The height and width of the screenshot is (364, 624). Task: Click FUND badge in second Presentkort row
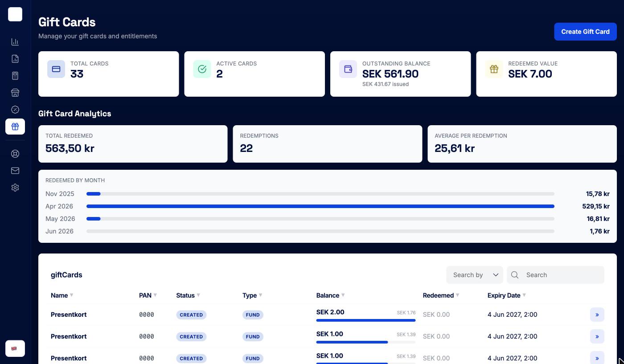coord(253,336)
